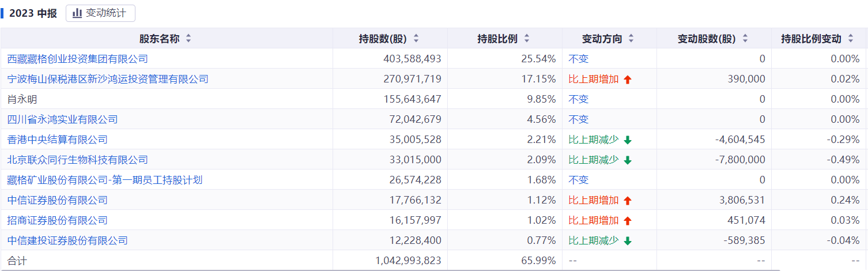The width and height of the screenshot is (868, 271).
Task: Open the 变动统计 change statistics button
Action: point(100,13)
